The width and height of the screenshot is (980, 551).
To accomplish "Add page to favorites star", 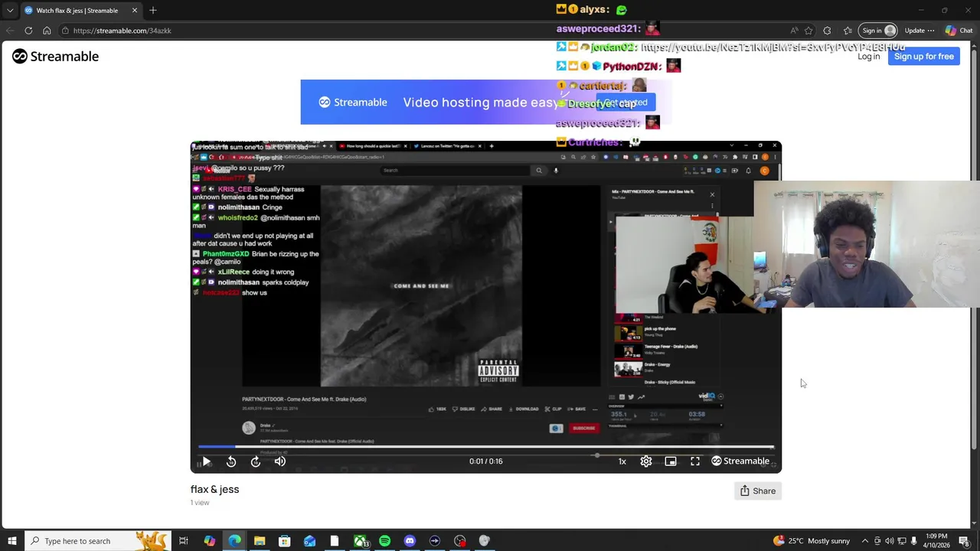I will [808, 31].
